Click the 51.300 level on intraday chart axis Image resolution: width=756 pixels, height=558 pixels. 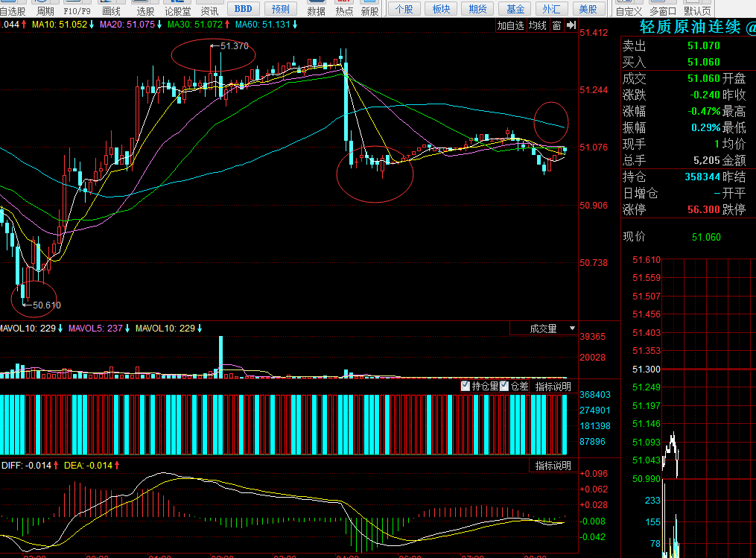(x=646, y=369)
